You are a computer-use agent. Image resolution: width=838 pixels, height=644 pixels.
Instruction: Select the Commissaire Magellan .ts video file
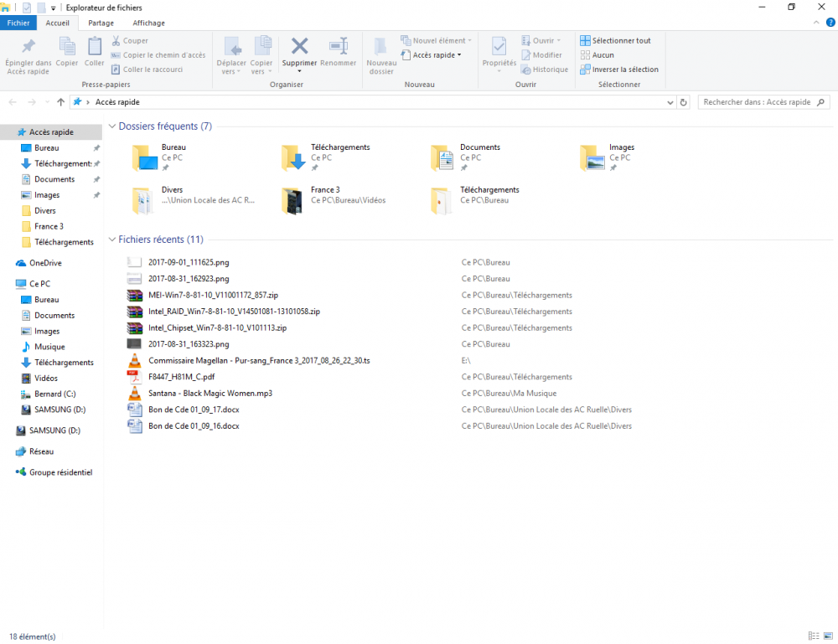pos(259,361)
